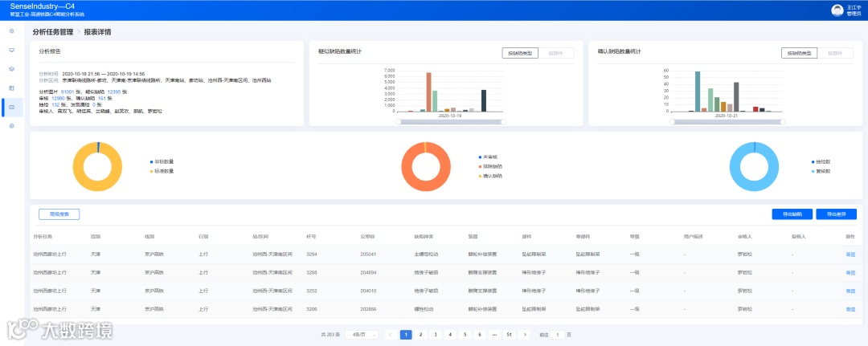Select page 1 in pagination
The height and width of the screenshot is (346, 868).
[406, 335]
